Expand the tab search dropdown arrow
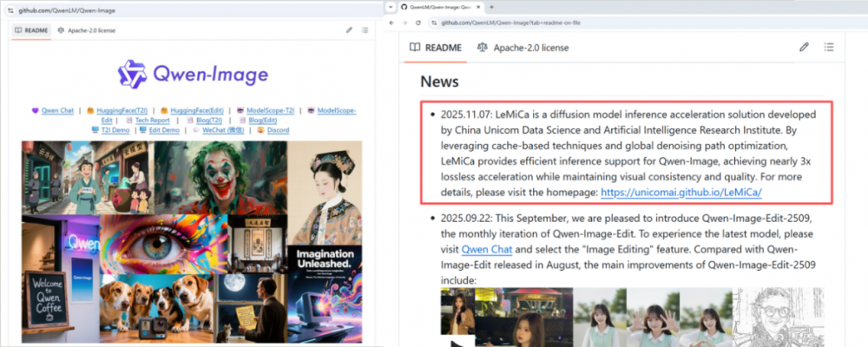The height and width of the screenshot is (347, 868). tap(390, 6)
